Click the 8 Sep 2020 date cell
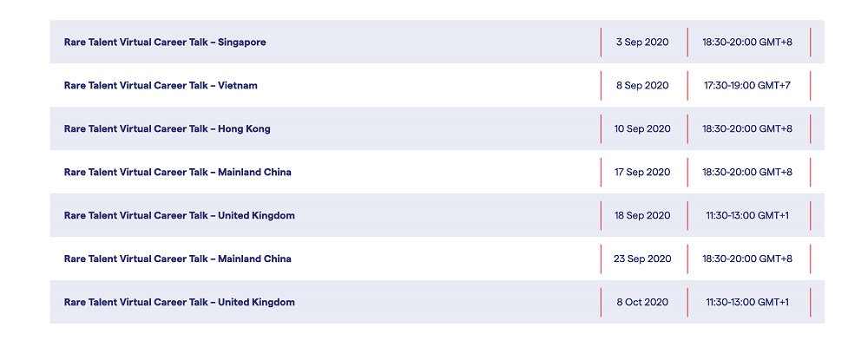 [x=642, y=85]
